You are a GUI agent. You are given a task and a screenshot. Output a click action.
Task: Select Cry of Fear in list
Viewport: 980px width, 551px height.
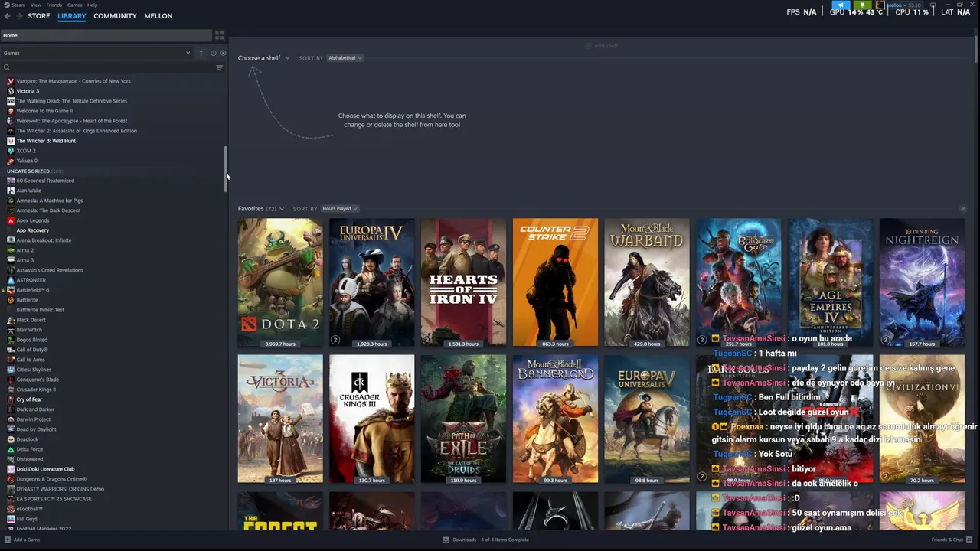(x=29, y=399)
